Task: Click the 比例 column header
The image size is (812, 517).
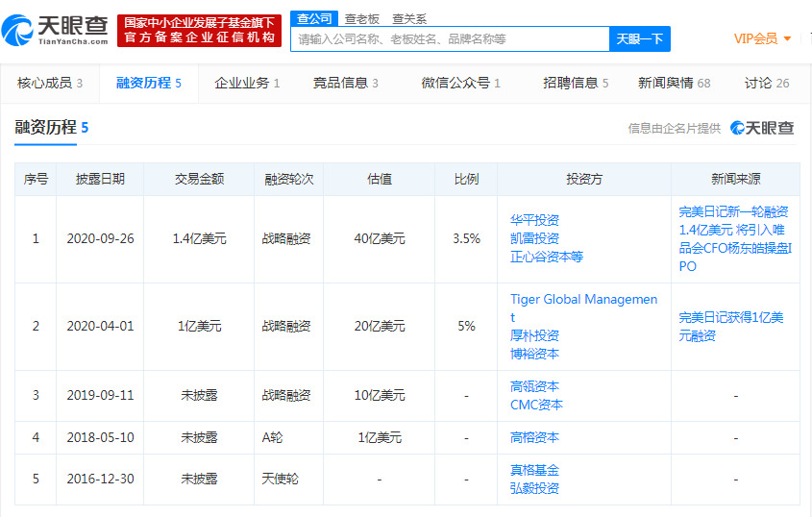Action: tap(466, 180)
